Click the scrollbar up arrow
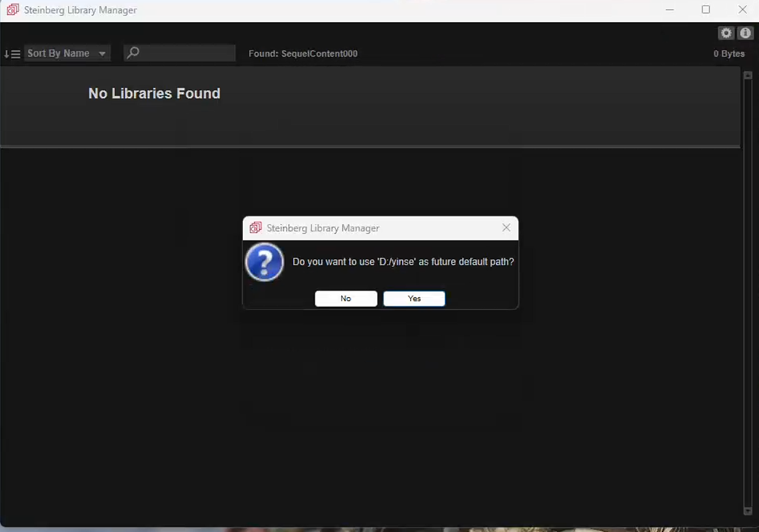This screenshot has width=759, height=532. point(748,75)
